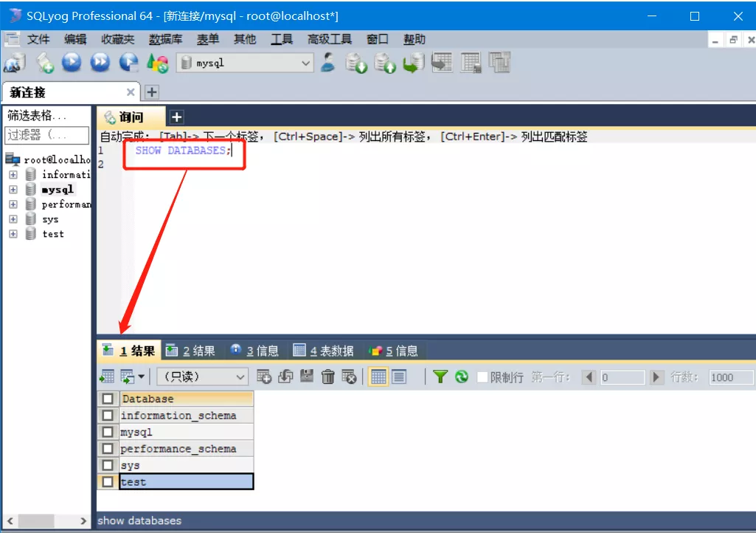The image size is (756, 533).
Task: Expand the performance_schema tree node
Action: (x=13, y=204)
